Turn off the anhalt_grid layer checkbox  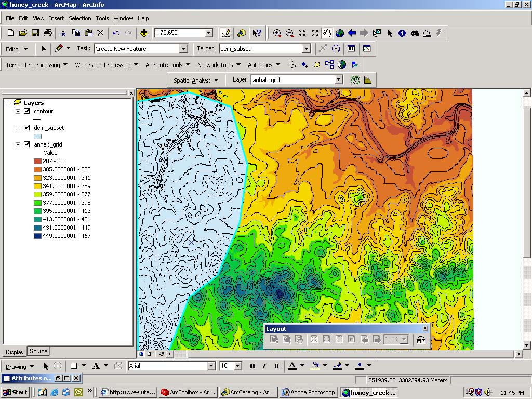pos(27,144)
